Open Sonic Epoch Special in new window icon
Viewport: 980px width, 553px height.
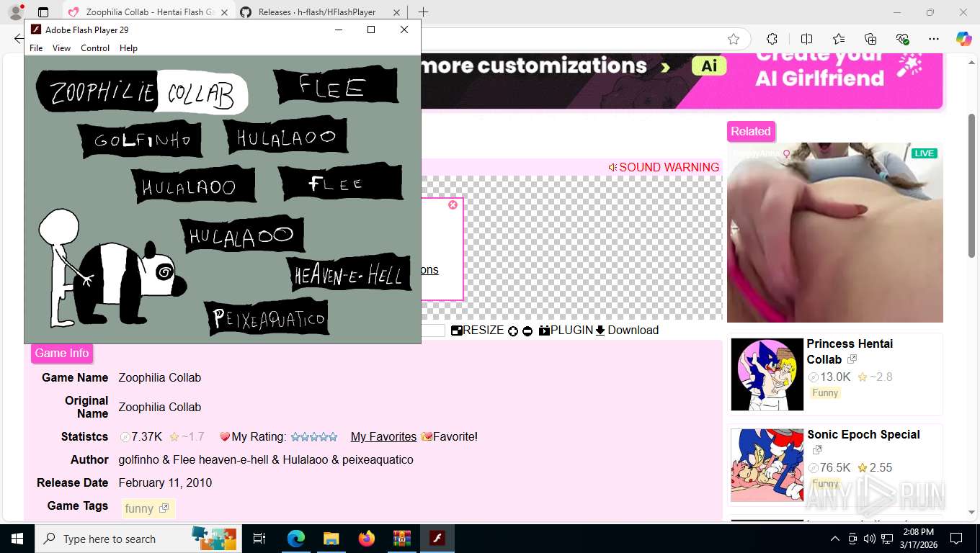tap(817, 450)
